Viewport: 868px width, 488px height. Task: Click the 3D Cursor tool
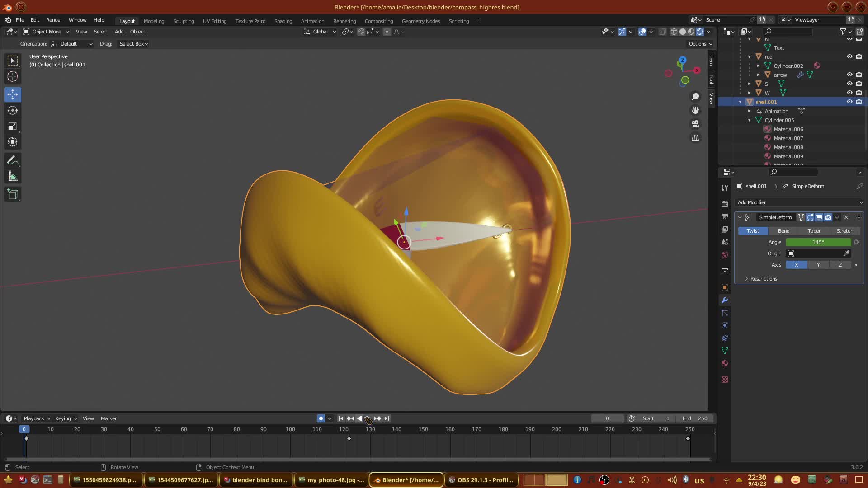(13, 76)
